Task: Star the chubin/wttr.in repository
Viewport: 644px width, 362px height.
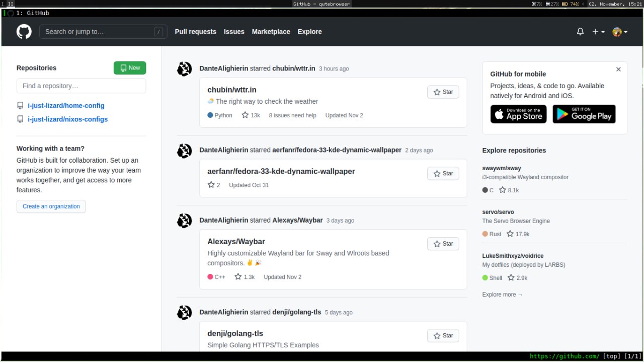Action: 443,92
